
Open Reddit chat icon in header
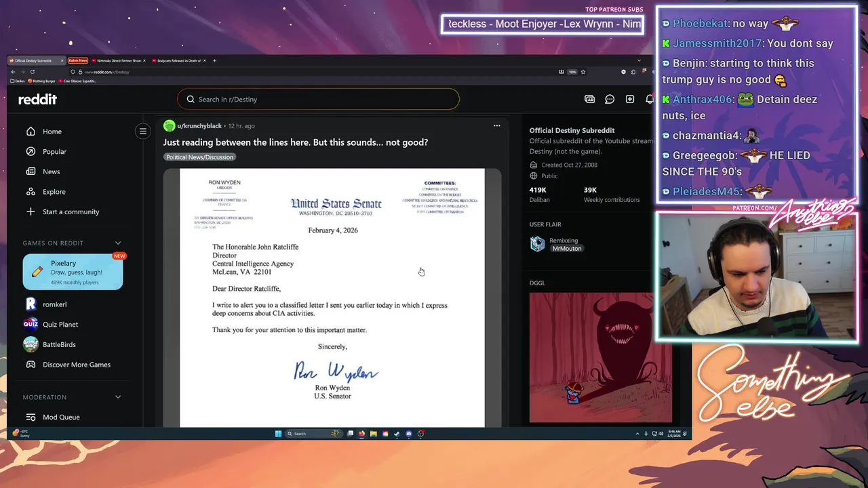(610, 99)
